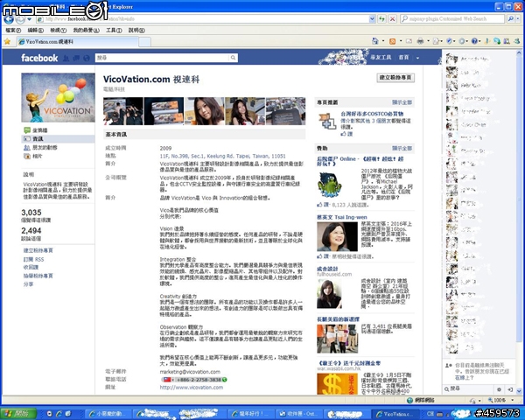Open the phone country flag dropdown

(x=168, y=380)
